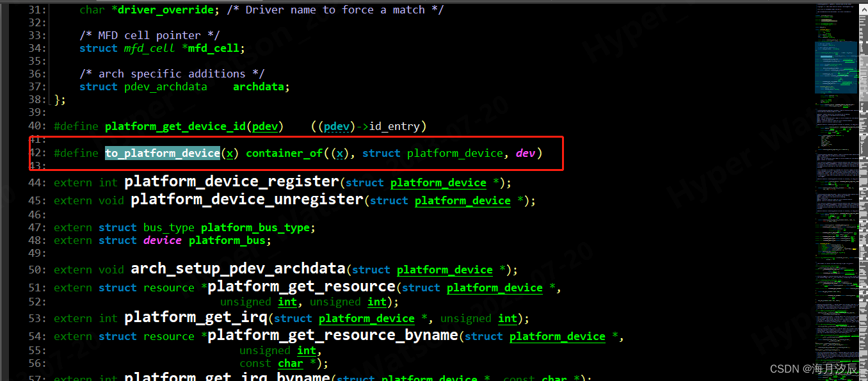The image size is (868, 381).
Task: Open platform_device link in platform_get_resource_byname
Action: click(557, 336)
